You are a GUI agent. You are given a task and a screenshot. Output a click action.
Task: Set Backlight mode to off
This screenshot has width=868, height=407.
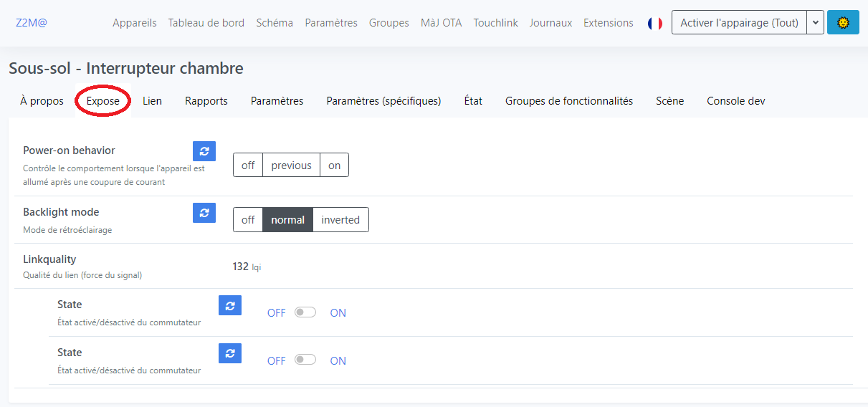[248, 220]
